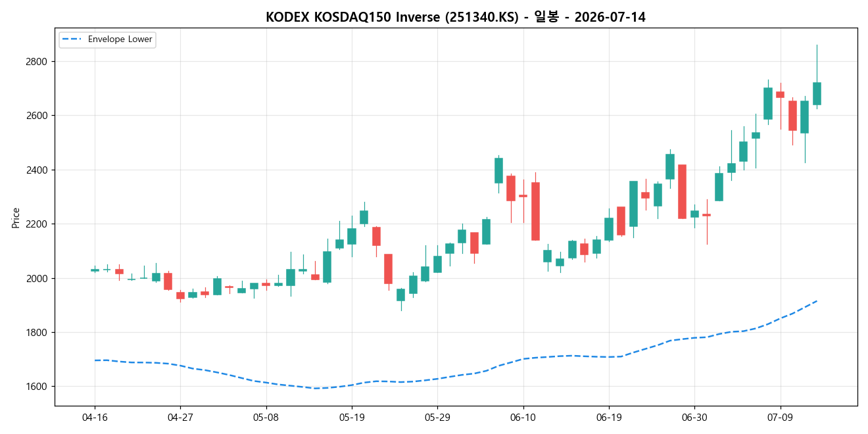The image size is (868, 434).
Task: Click the 07-09 x-axis date label
Action: [x=781, y=418]
